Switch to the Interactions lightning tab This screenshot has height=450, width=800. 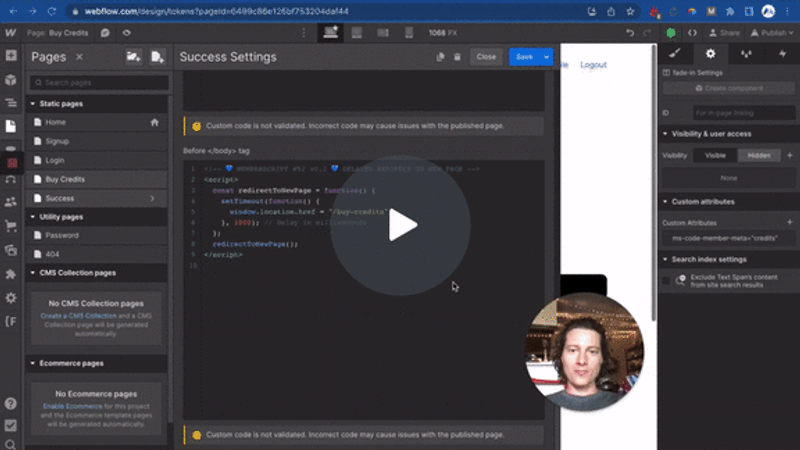tap(782, 53)
